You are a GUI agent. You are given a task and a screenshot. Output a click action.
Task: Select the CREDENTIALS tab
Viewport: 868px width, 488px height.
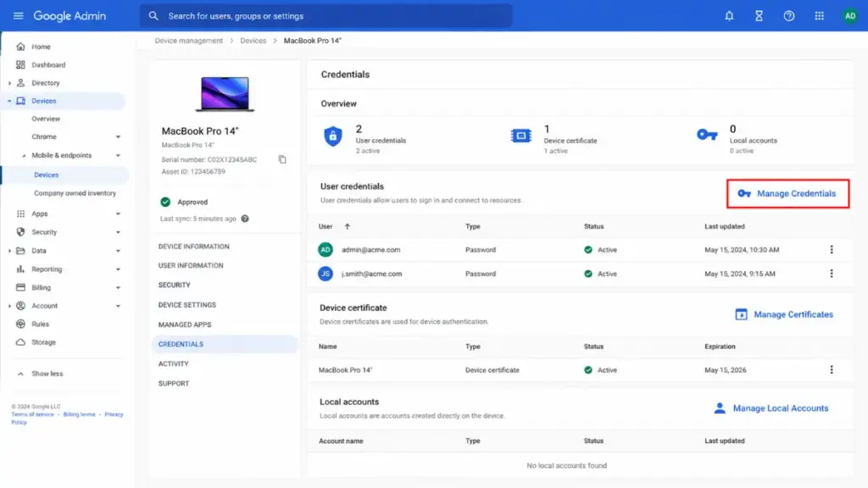click(225, 344)
